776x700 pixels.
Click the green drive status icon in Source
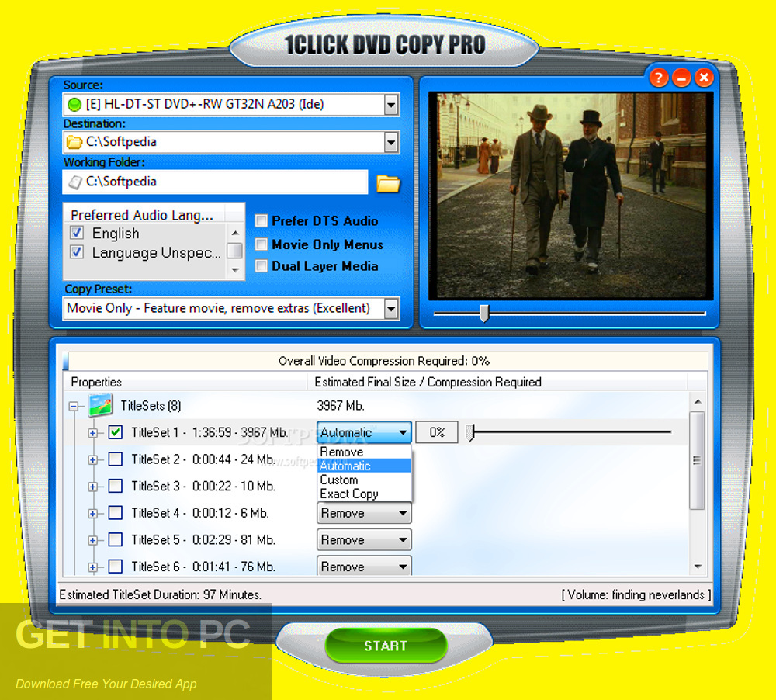[74, 105]
